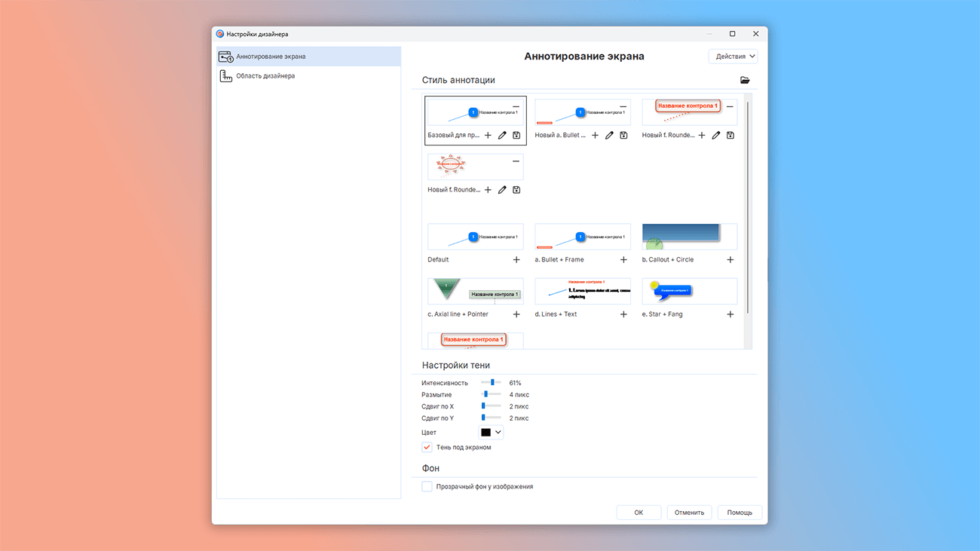Expand the shadow Цвет color dropdown
This screenshot has height=551, width=980.
(x=491, y=433)
